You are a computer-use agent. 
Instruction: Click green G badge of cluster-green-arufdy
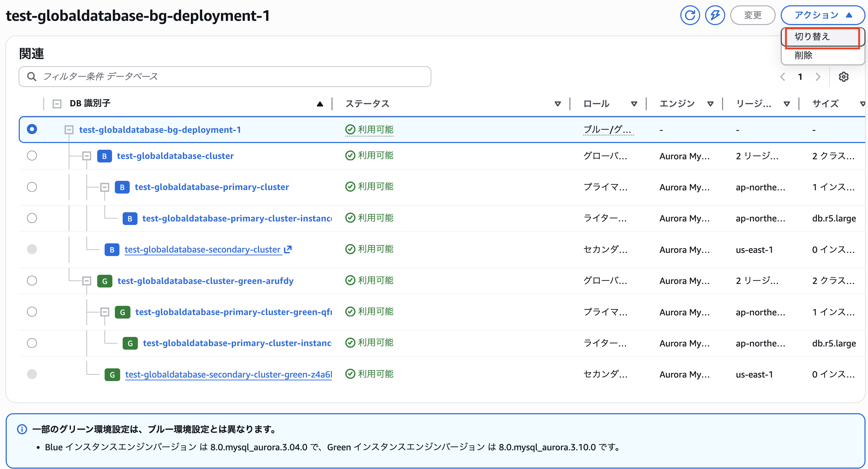pos(105,281)
